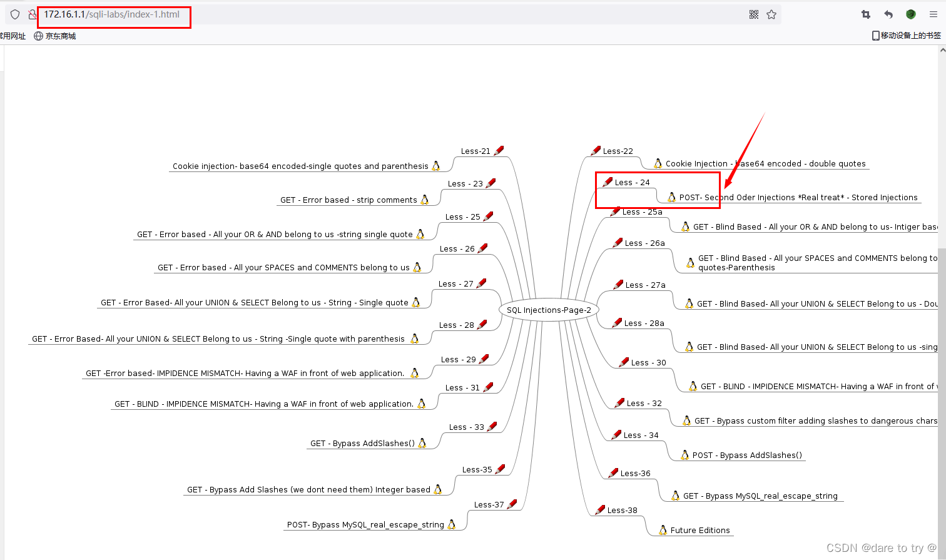Click the Less - 27a label

(x=646, y=285)
